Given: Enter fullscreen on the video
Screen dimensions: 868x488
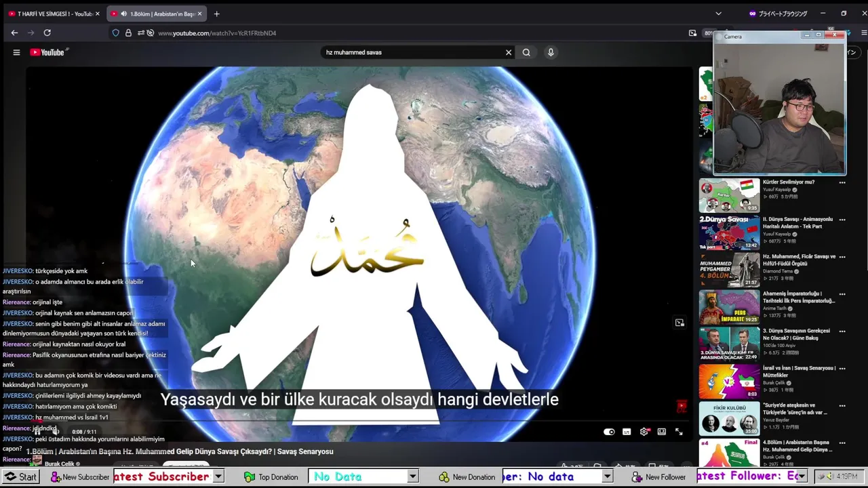Looking at the screenshot, I should (x=679, y=432).
